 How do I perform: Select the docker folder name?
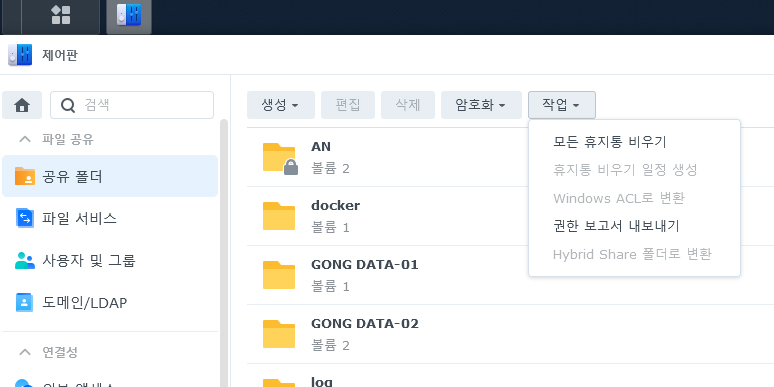click(x=335, y=205)
